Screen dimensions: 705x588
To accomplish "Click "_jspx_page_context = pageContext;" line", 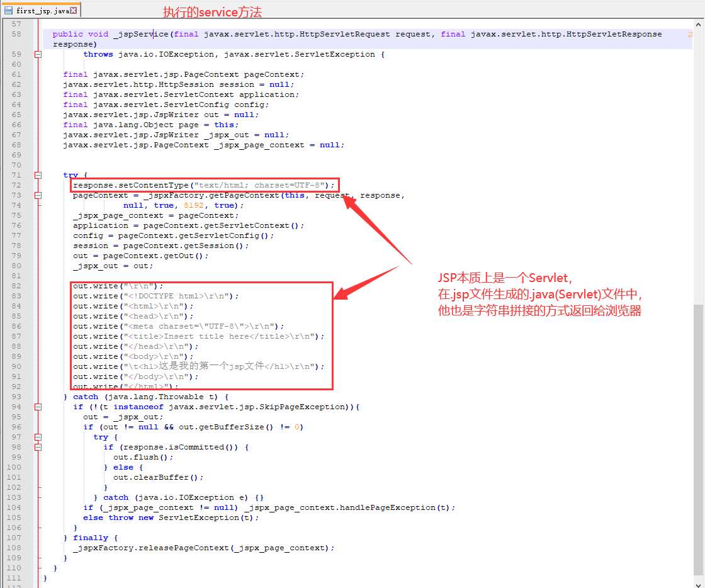I will [x=156, y=216].
